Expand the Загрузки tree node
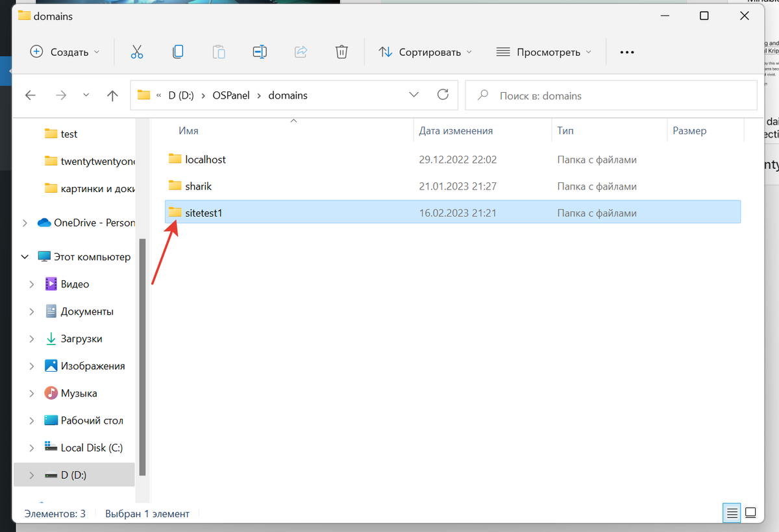779x532 pixels. [x=32, y=339]
